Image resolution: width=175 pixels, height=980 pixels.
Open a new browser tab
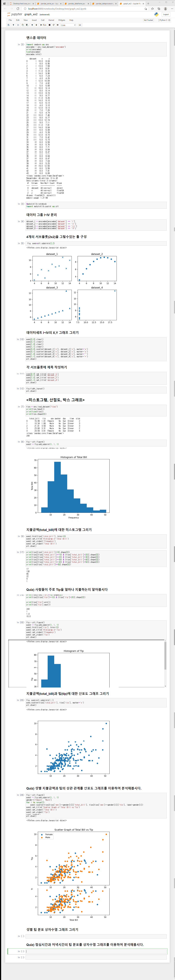pyautogui.click(x=148, y=3)
